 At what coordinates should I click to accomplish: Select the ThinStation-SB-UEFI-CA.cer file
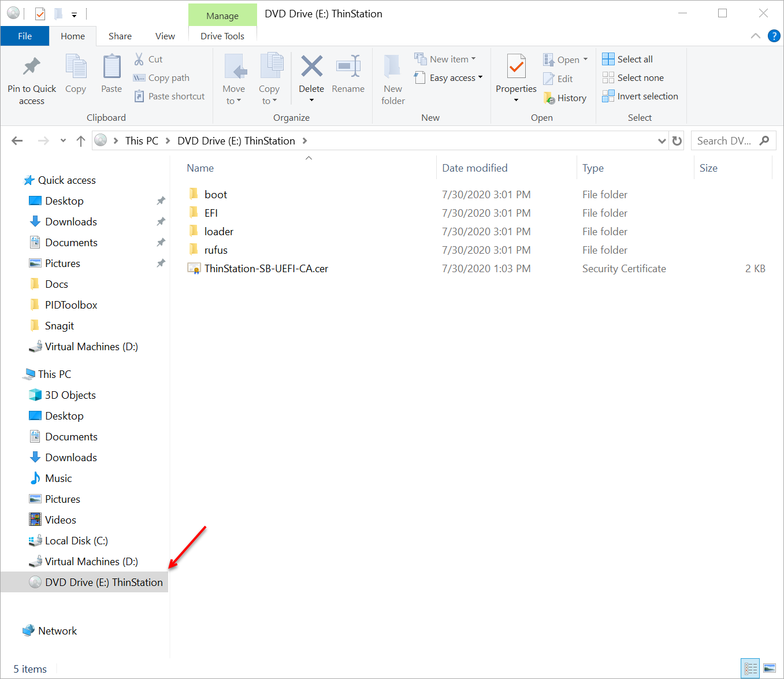tap(266, 268)
